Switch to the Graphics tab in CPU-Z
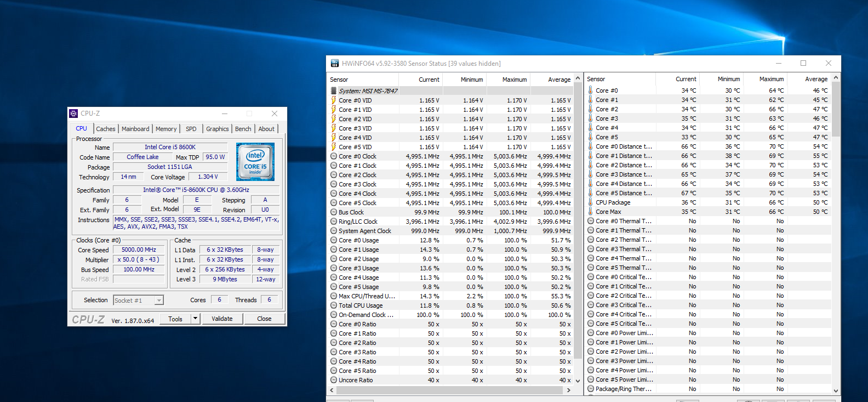Viewport: 868px width, 402px height. pos(218,129)
